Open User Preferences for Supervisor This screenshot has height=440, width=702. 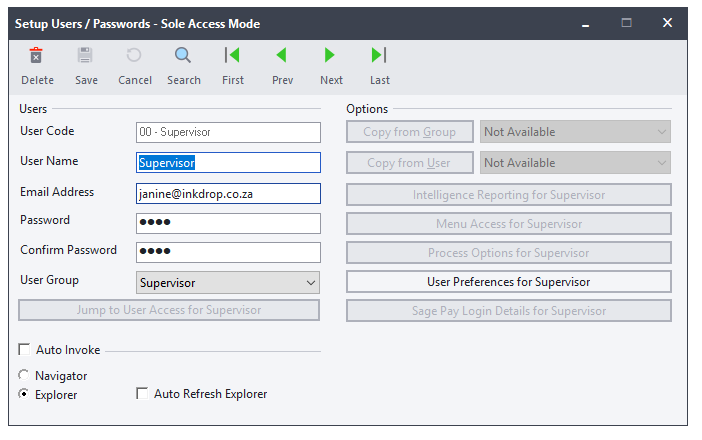pos(508,282)
